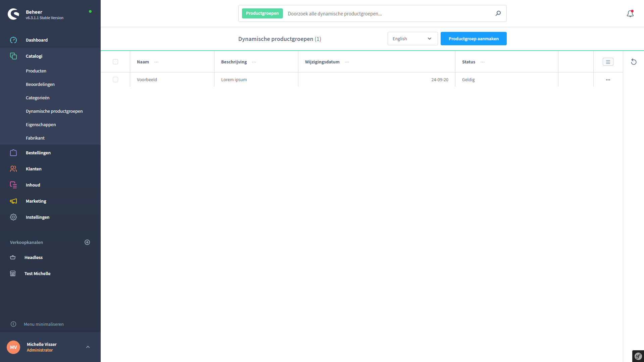Image resolution: width=644 pixels, height=362 pixels.
Task: Open Naam column options menu
Action: click(x=156, y=62)
